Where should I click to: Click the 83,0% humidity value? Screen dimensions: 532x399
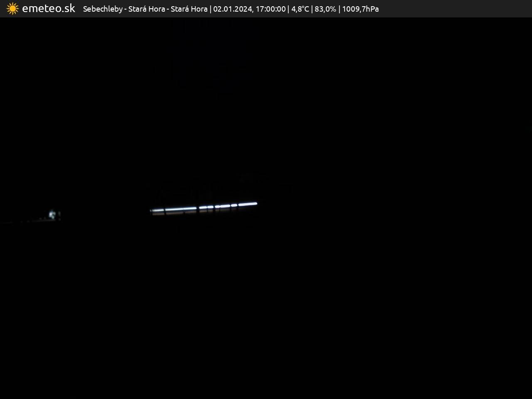coord(325,9)
